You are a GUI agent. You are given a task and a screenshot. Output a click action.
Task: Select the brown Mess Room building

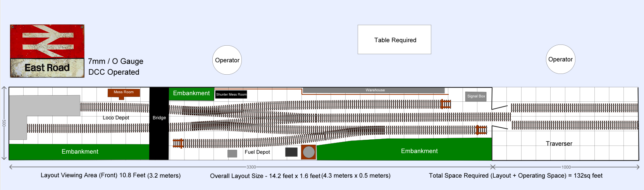pos(124,92)
